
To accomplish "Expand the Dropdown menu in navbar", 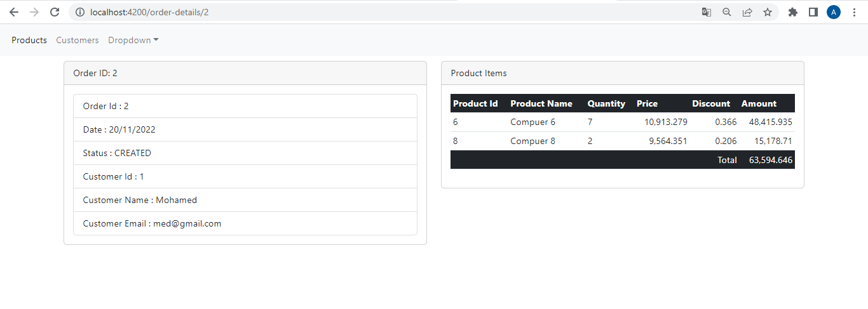I will point(133,40).
